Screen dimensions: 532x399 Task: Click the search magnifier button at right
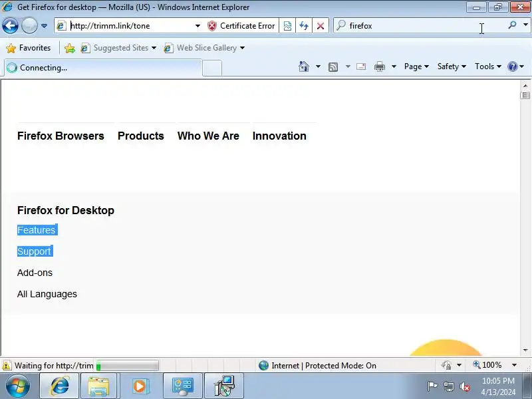click(x=512, y=25)
